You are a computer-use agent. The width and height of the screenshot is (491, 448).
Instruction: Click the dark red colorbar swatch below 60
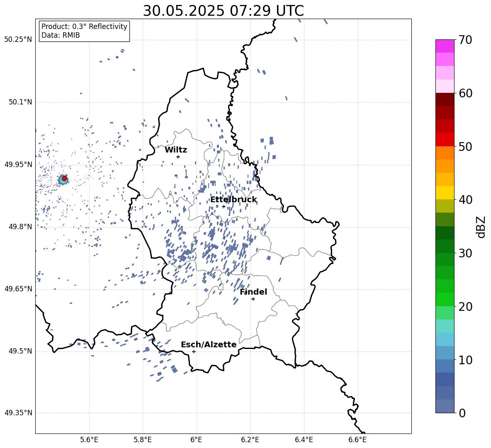click(445, 99)
